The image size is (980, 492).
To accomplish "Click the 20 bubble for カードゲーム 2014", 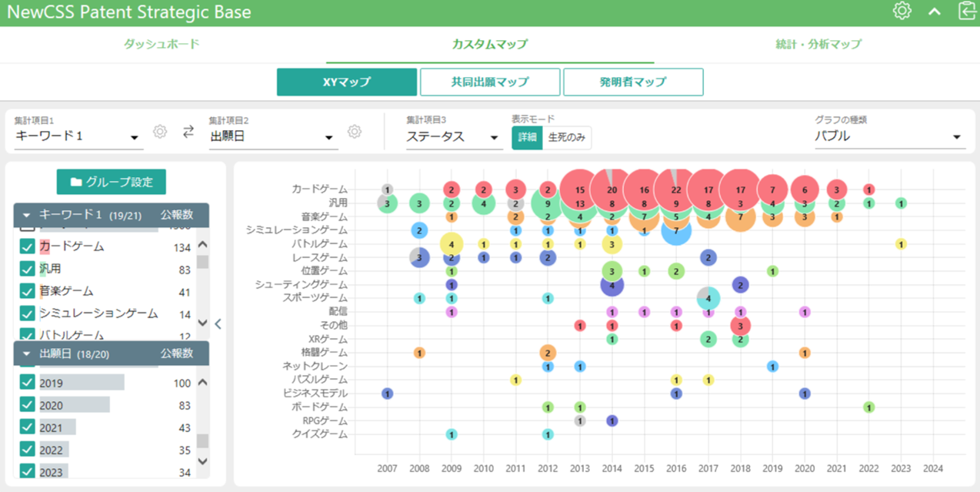I will click(612, 189).
